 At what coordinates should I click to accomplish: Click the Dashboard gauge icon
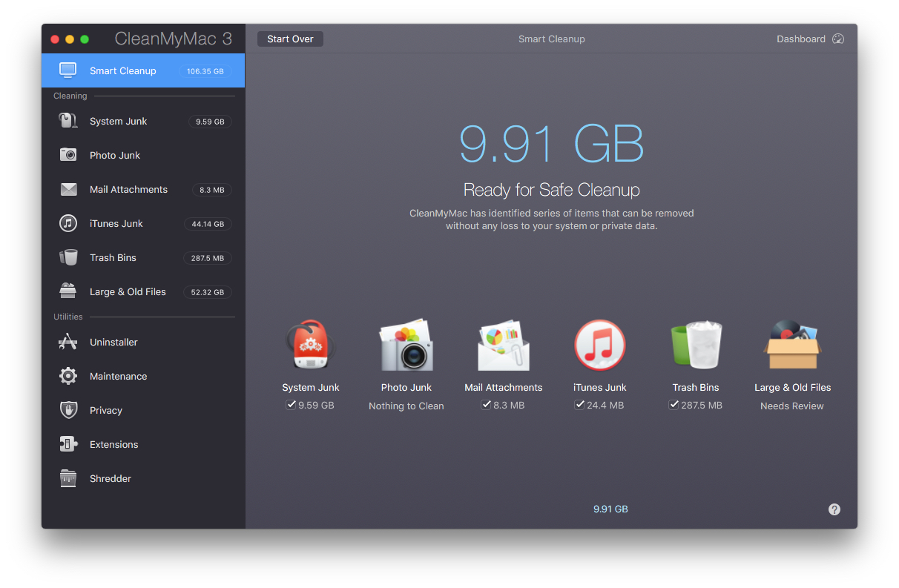[x=838, y=39]
